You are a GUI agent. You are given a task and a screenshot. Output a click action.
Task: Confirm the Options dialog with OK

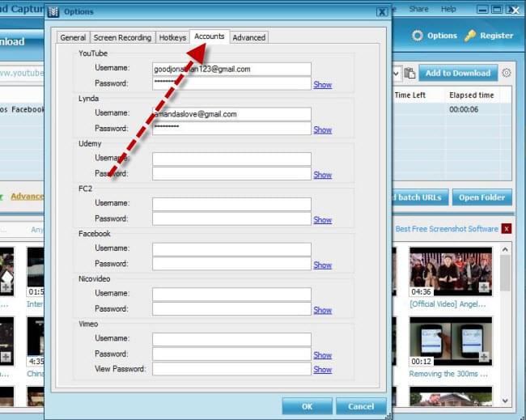pos(307,406)
